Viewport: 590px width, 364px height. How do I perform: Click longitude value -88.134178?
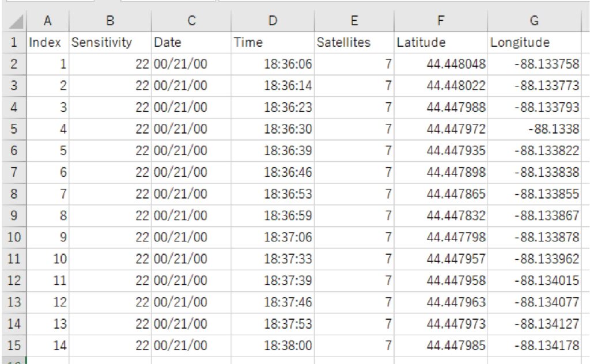[x=534, y=346]
